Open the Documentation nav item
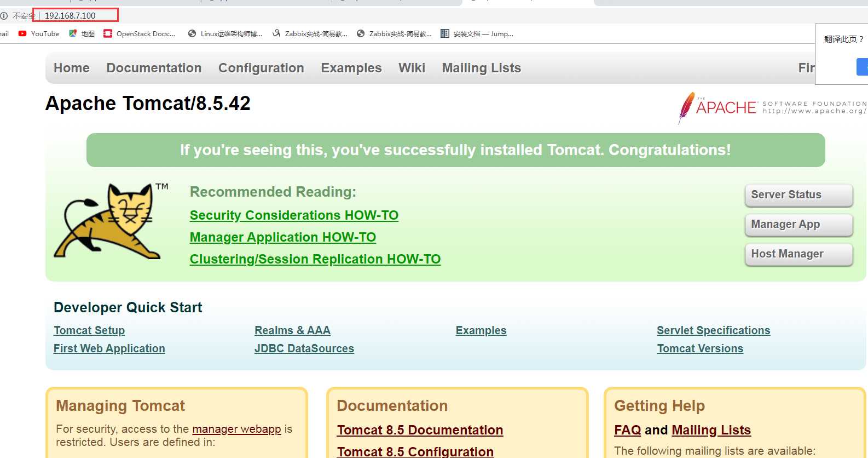Screen dimensions: 868x458 tap(154, 68)
